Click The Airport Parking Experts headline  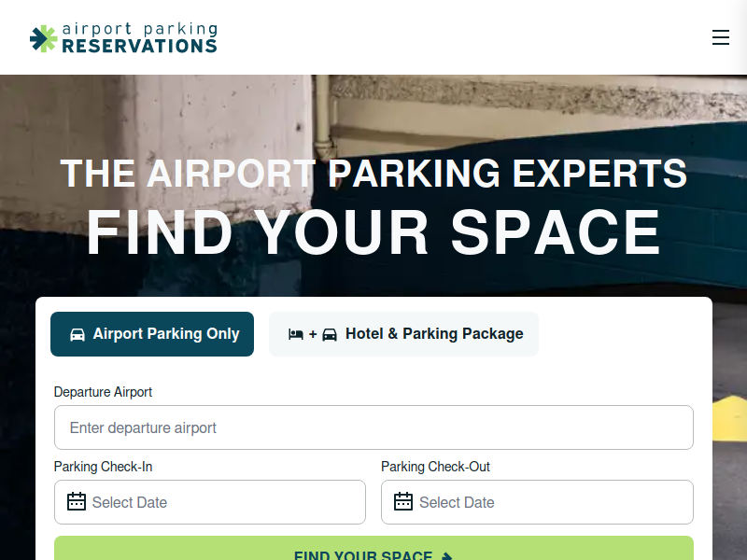tap(373, 175)
